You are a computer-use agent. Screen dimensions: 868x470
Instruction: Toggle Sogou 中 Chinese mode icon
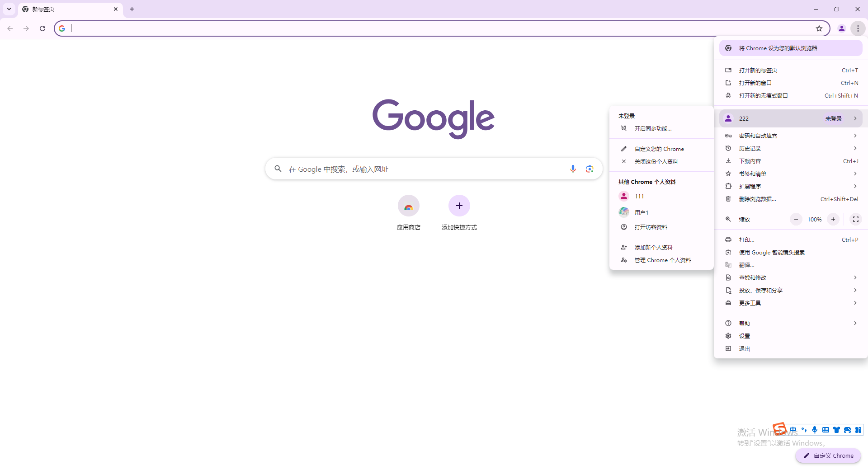(x=793, y=430)
